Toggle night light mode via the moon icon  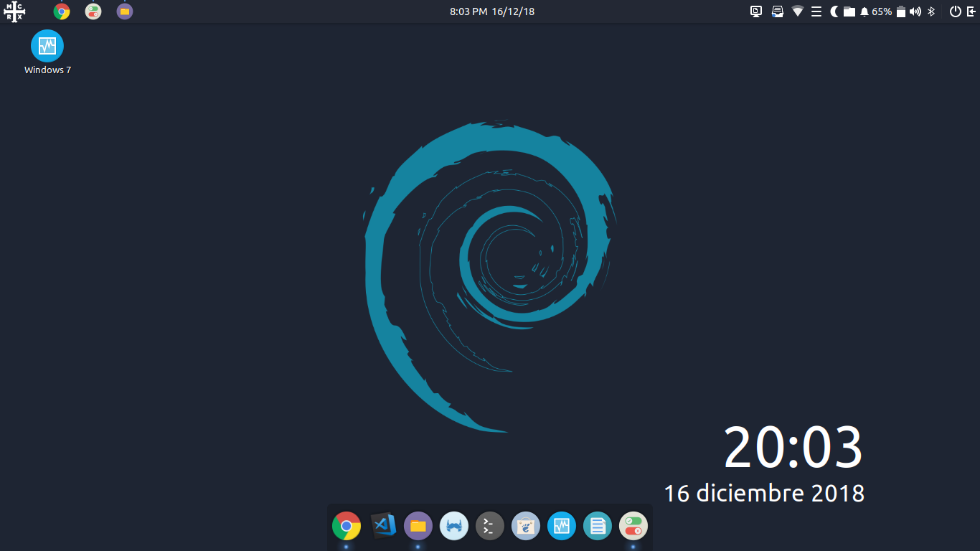tap(834, 11)
